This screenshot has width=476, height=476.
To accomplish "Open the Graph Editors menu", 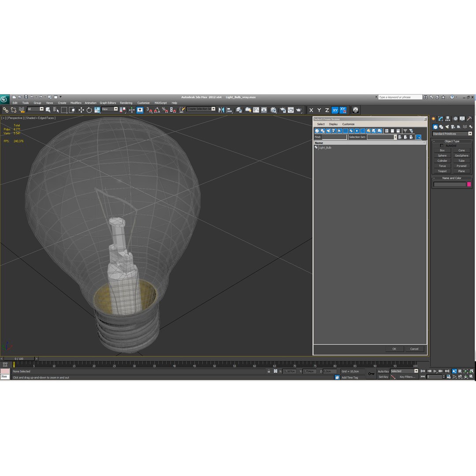I will (108, 103).
